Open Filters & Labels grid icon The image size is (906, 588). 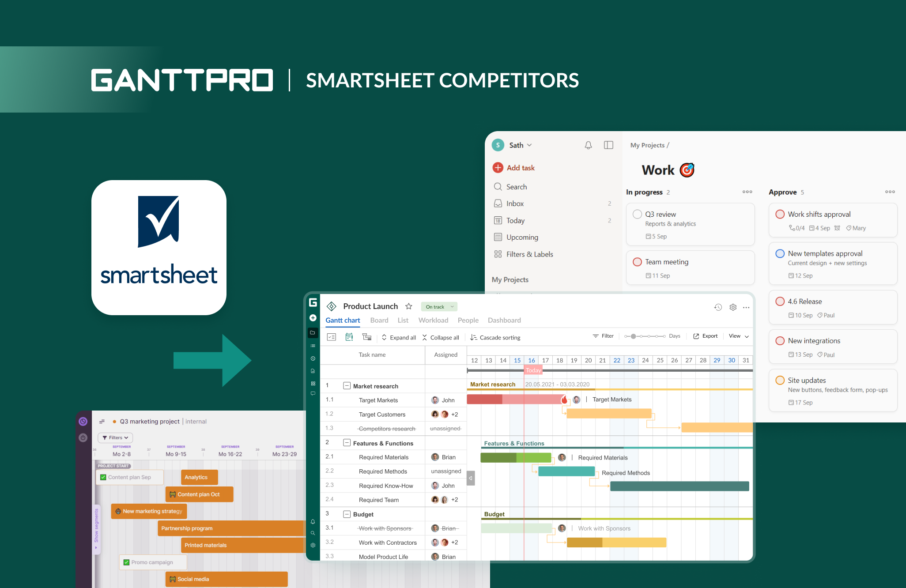(x=498, y=254)
